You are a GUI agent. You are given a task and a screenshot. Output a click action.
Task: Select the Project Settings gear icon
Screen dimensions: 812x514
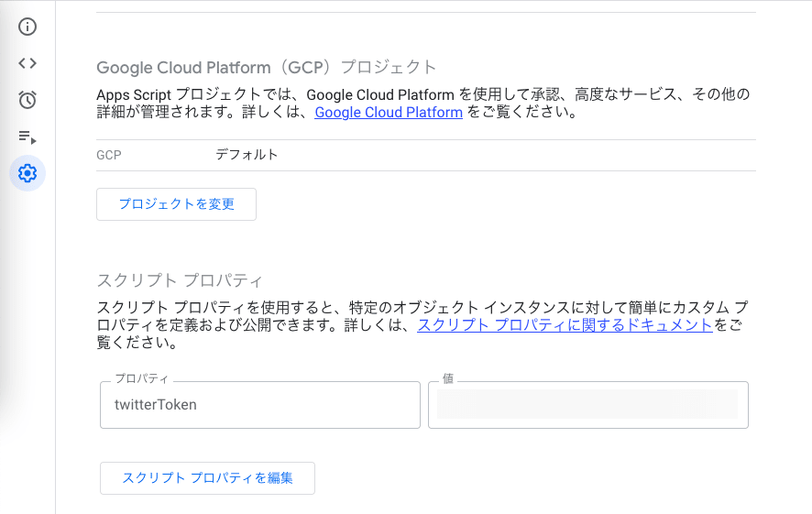click(27, 173)
